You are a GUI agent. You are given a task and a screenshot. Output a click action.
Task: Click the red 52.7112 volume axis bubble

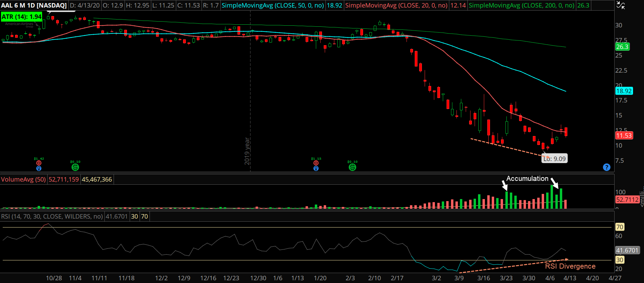[627, 199]
